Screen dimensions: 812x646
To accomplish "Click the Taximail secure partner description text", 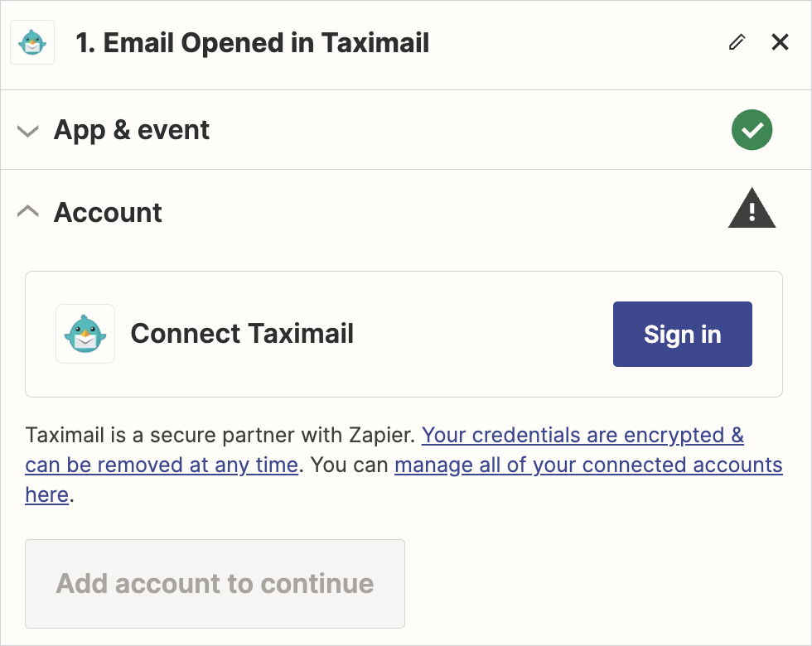I will [x=166, y=436].
